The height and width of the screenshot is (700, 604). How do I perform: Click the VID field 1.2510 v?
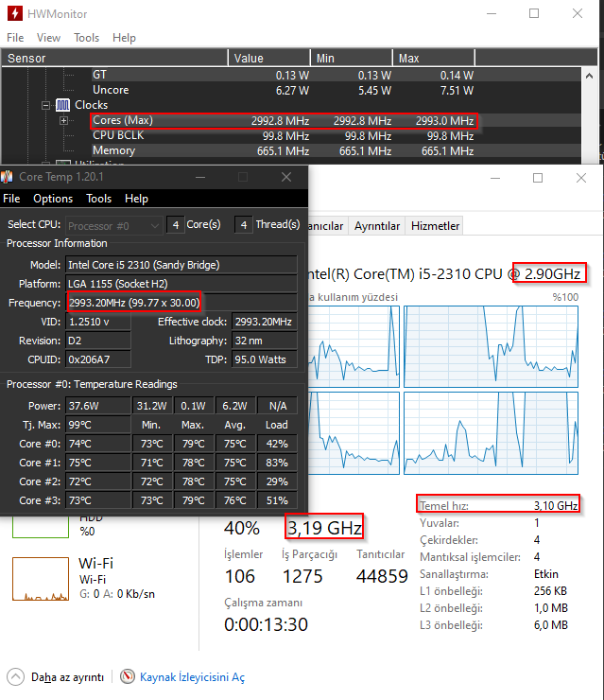(x=98, y=322)
